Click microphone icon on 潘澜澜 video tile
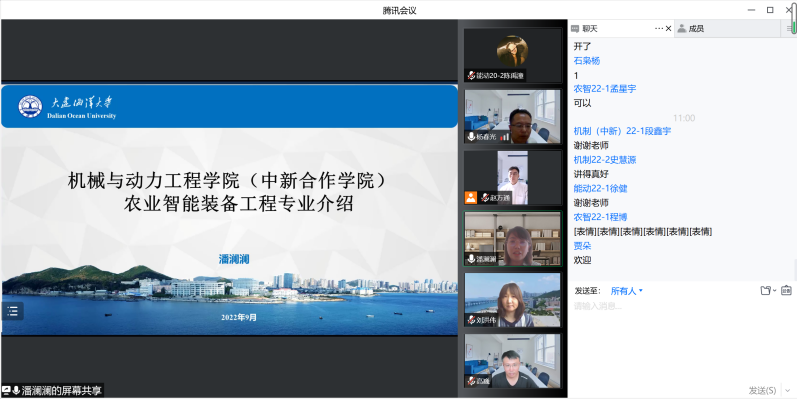Screen dimensions: 797x399 [471, 259]
